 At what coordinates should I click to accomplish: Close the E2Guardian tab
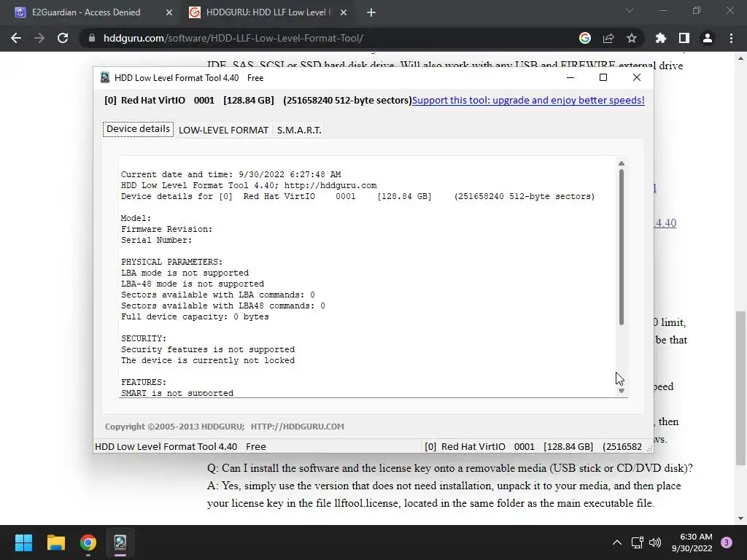coord(169,12)
